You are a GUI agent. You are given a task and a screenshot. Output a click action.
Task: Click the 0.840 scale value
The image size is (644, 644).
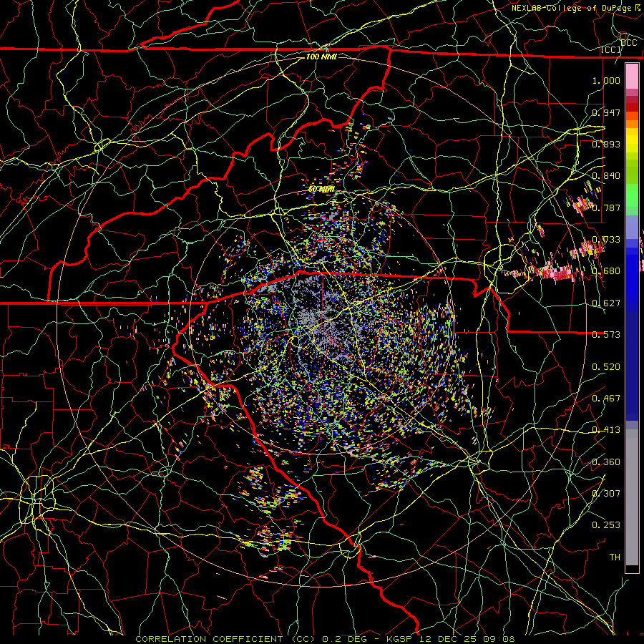click(x=606, y=176)
